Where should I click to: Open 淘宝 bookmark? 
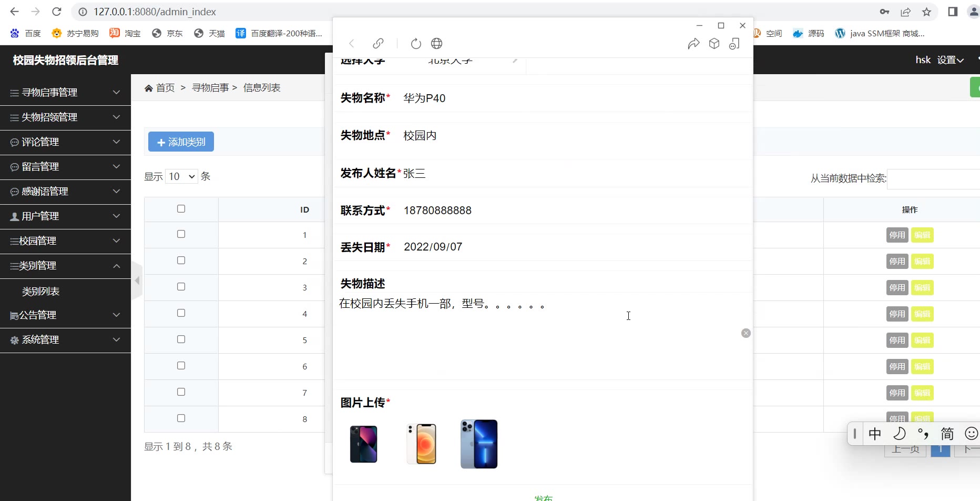point(125,33)
